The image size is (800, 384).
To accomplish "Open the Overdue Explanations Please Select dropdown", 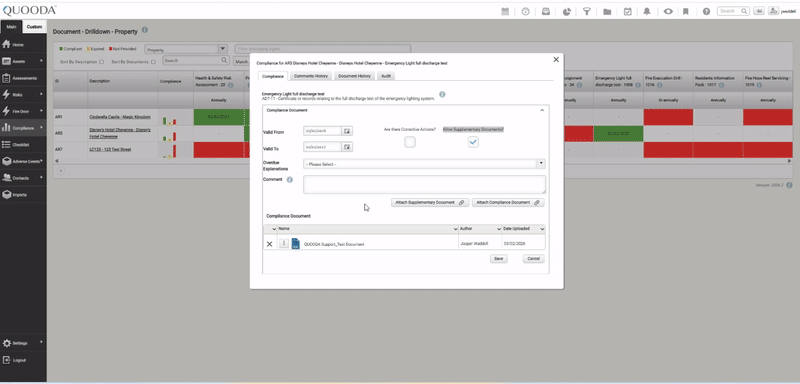I will [424, 164].
